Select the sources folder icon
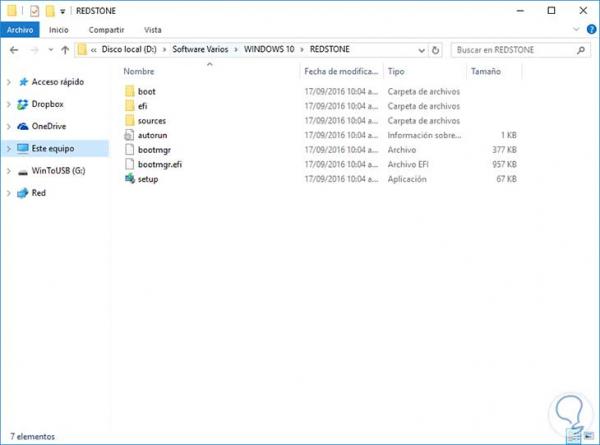The height and width of the screenshot is (445, 600). point(130,121)
